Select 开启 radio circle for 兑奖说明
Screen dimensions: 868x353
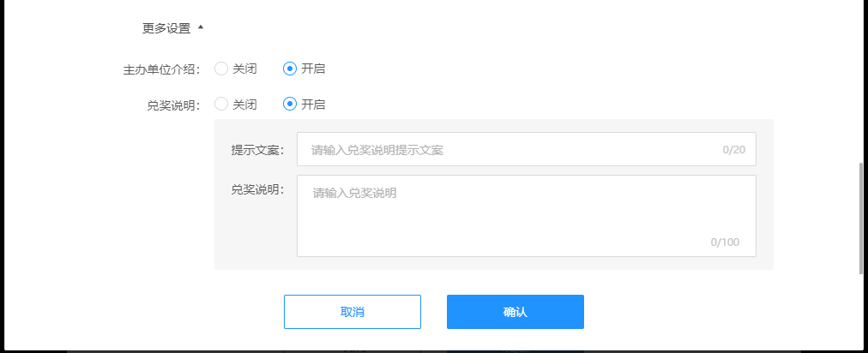click(x=290, y=104)
